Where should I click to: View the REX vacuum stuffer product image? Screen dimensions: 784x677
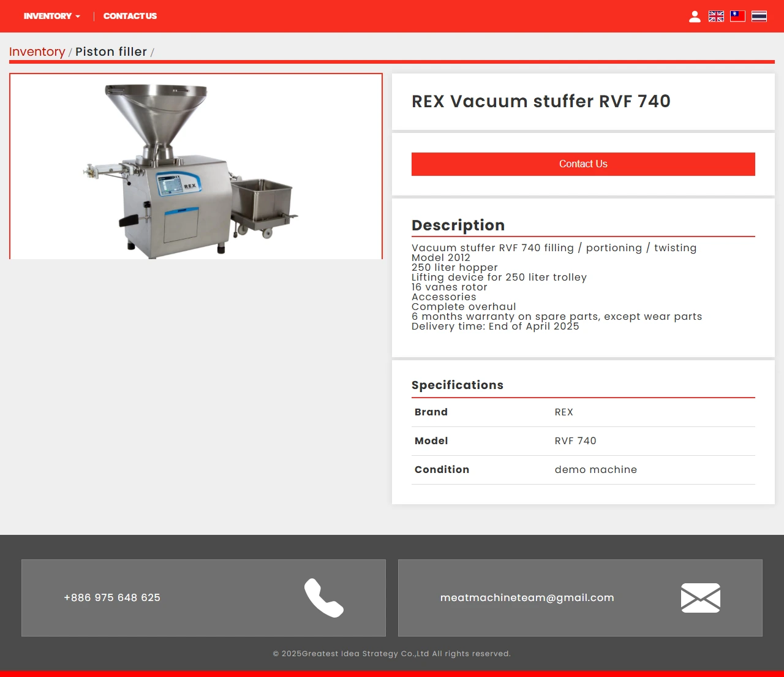196,167
